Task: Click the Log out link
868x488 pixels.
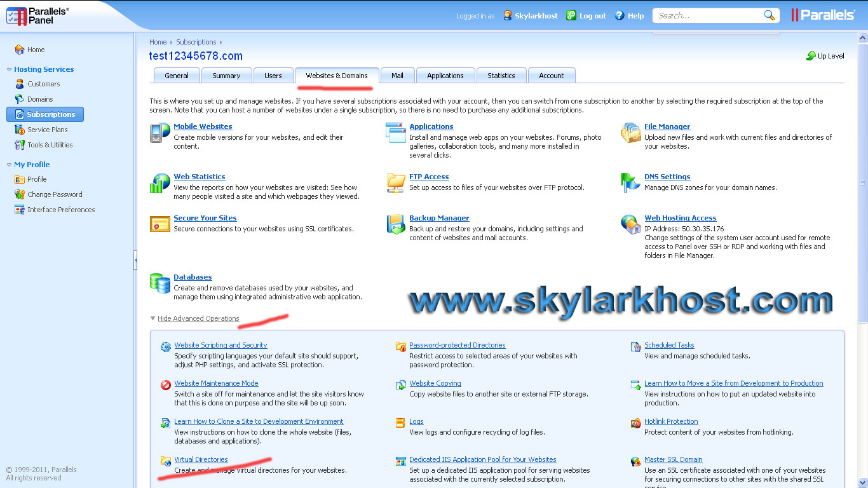Action: 593,16
